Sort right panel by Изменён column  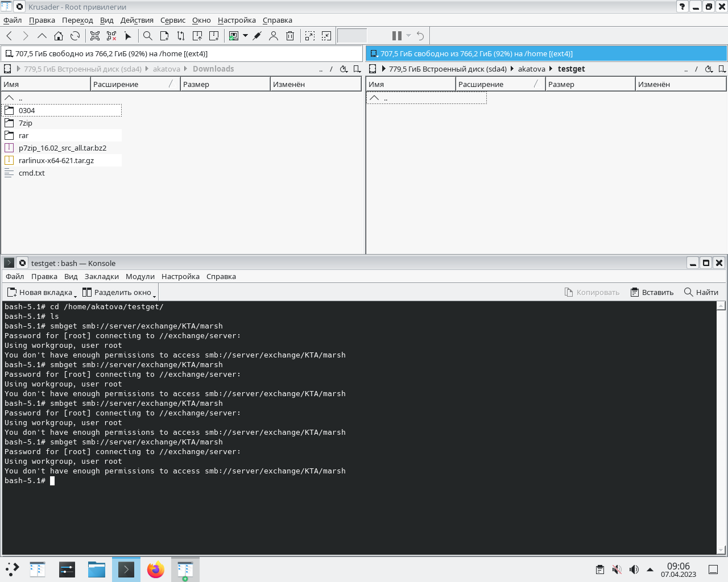pos(681,84)
